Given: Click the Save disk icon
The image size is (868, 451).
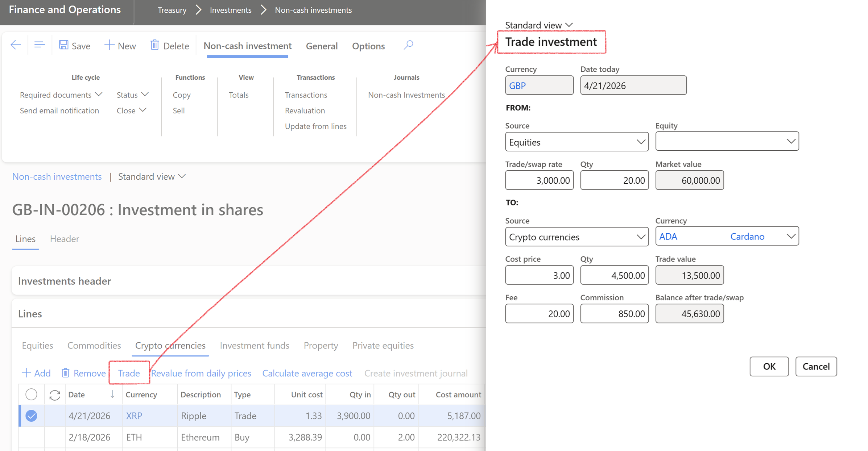Looking at the screenshot, I should (x=64, y=45).
